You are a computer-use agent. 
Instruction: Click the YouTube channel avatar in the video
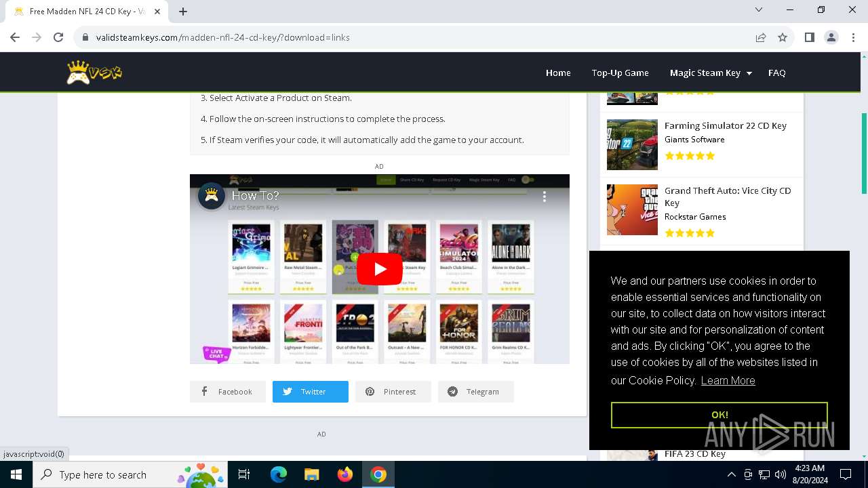click(x=212, y=197)
